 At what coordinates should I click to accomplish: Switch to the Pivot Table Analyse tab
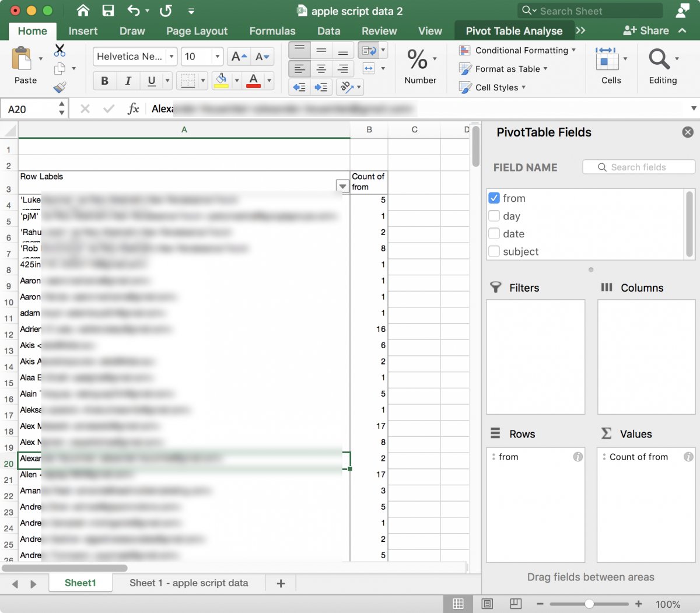[514, 30]
